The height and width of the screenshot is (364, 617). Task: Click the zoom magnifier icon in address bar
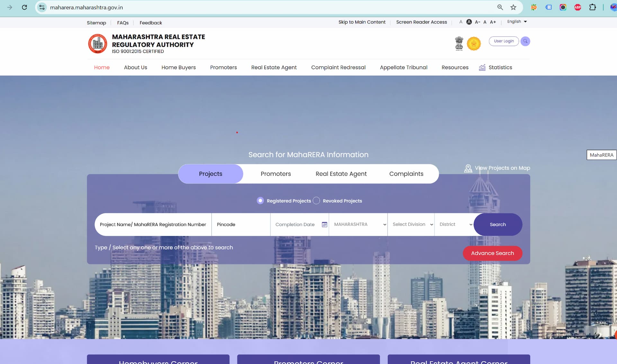click(x=500, y=7)
